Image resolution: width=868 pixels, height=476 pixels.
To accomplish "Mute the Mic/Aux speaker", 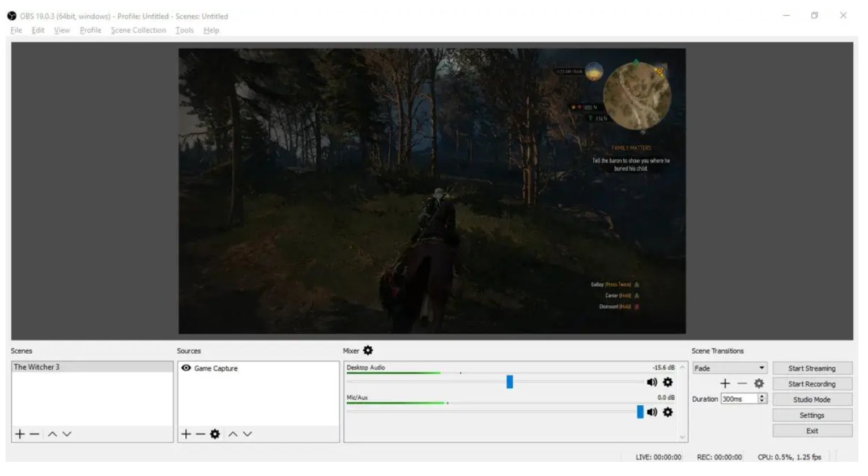I will pyautogui.click(x=652, y=413).
